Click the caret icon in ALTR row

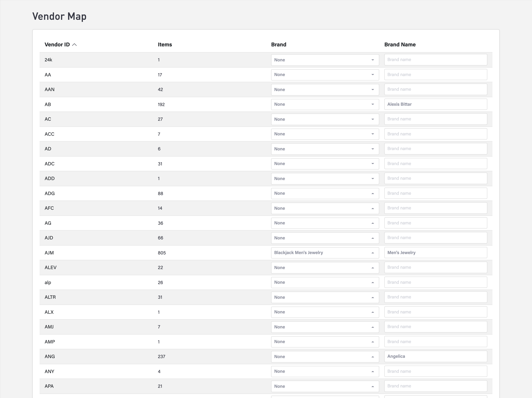373,298
